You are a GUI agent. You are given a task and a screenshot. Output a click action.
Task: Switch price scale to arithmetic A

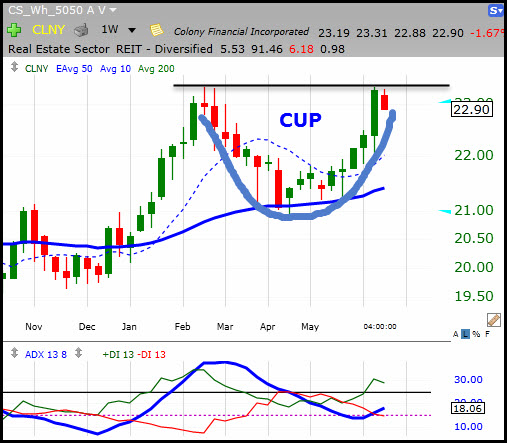pyautogui.click(x=456, y=334)
